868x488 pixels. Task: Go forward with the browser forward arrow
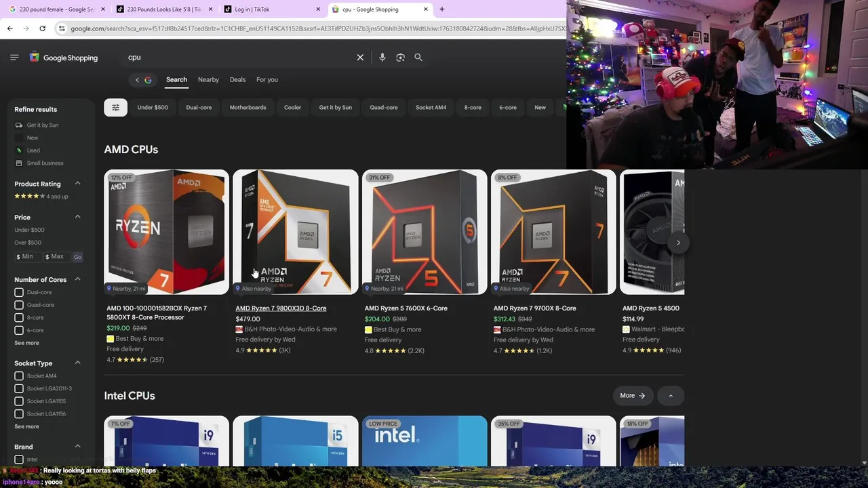[x=26, y=28]
